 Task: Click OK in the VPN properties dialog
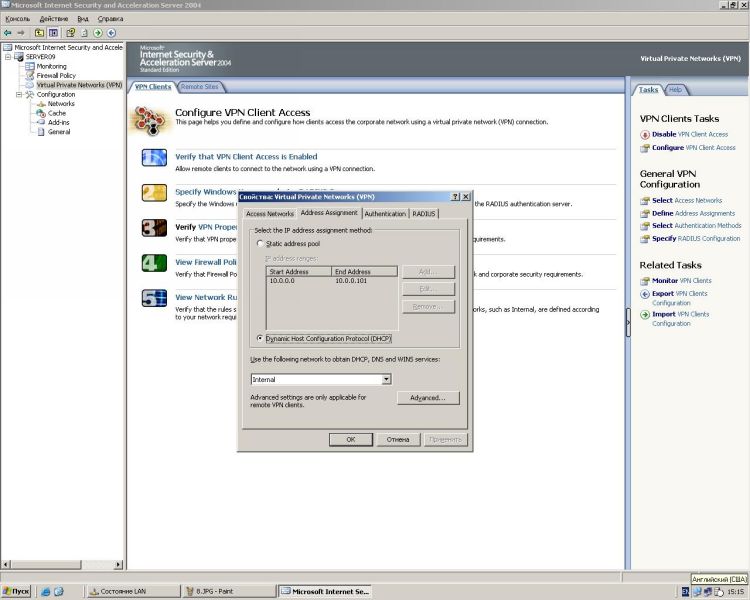tap(351, 439)
